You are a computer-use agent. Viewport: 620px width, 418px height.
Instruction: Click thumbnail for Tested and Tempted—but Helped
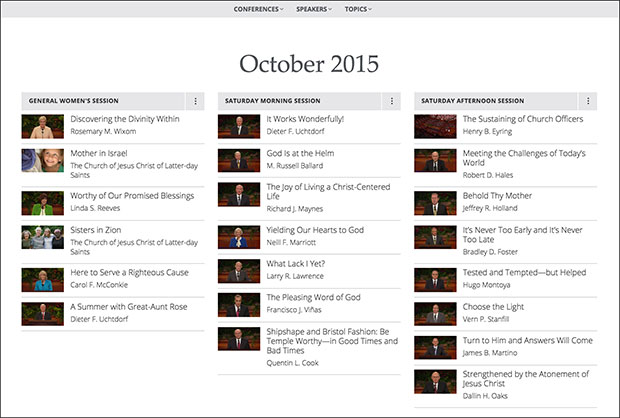pos(435,280)
